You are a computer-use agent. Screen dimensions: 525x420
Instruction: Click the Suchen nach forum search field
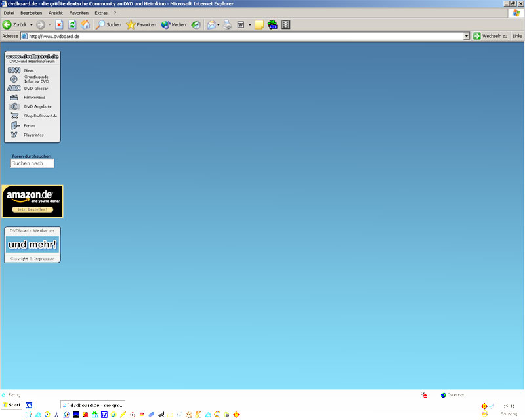[x=32, y=163]
